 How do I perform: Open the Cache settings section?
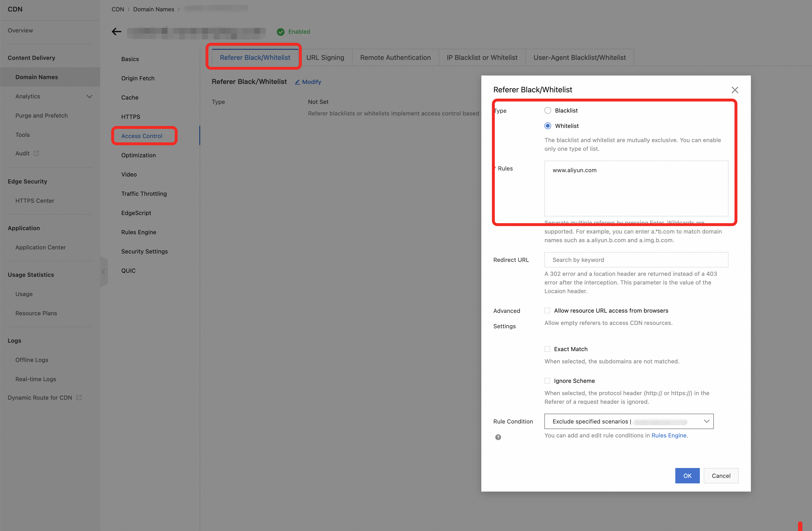(x=130, y=97)
